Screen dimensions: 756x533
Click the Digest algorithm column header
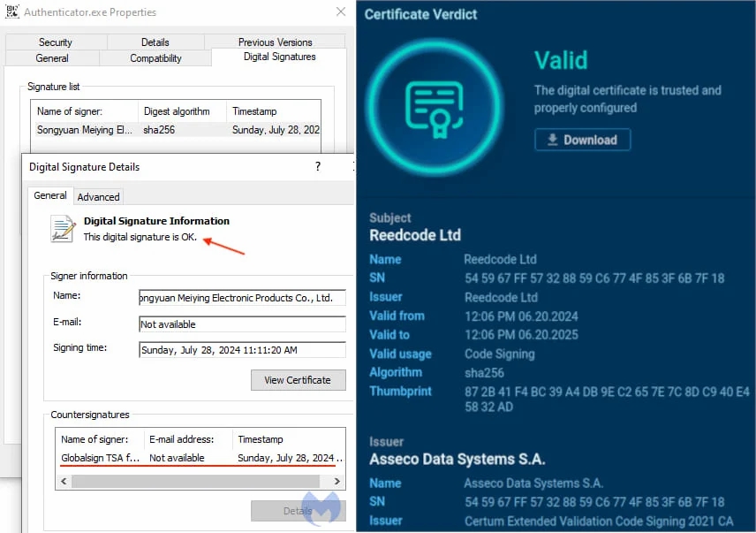pos(182,111)
